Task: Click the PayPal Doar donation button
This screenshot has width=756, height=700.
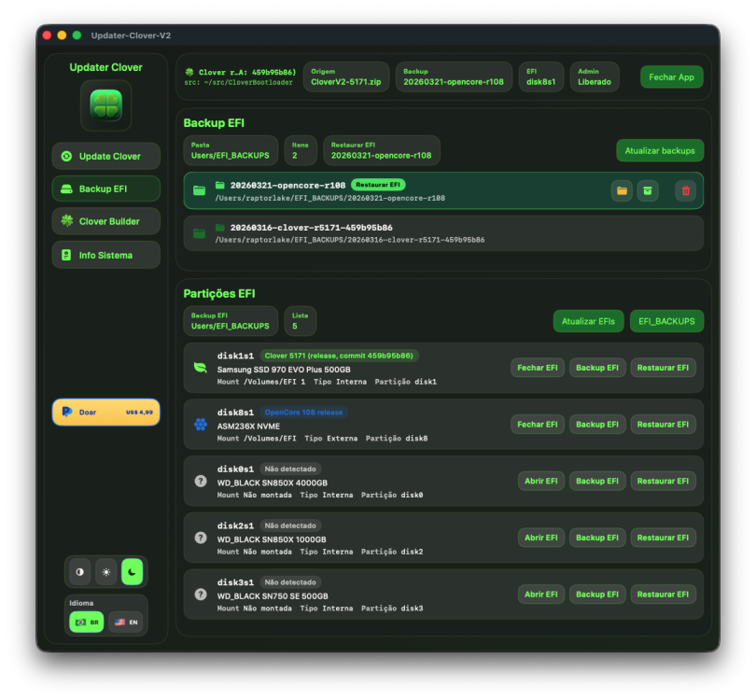Action: point(106,413)
